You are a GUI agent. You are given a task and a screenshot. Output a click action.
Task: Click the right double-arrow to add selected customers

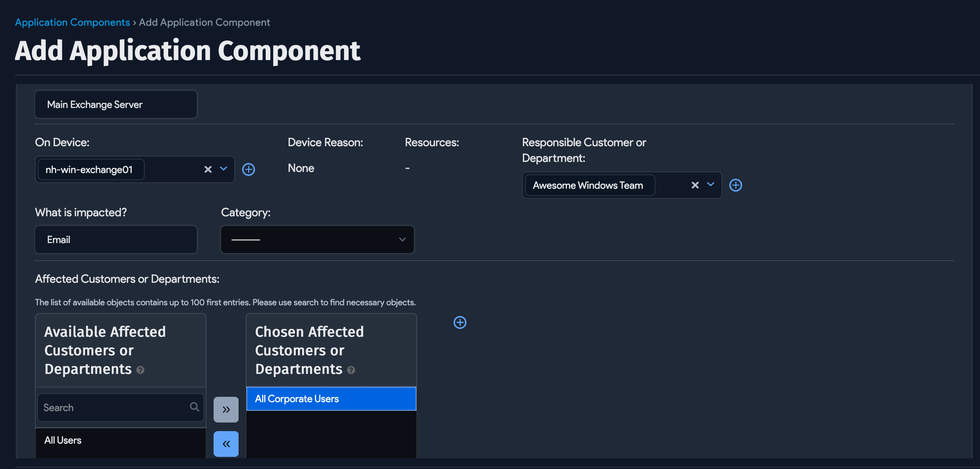coord(226,409)
